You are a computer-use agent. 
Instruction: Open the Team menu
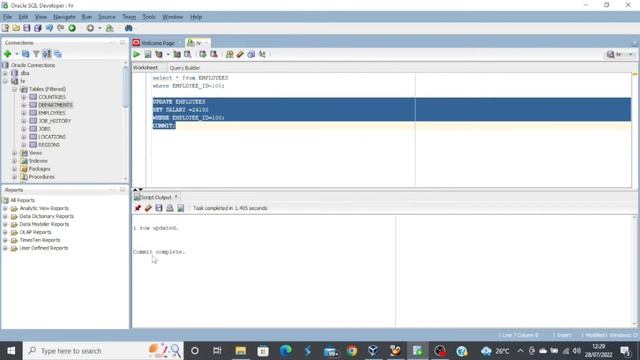click(x=129, y=17)
